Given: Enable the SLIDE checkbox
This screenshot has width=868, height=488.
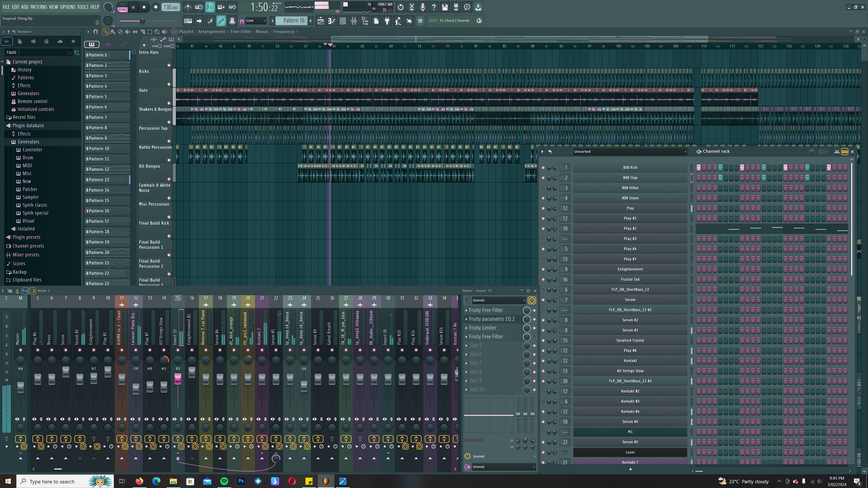Looking at the screenshot, I should coord(172,46).
